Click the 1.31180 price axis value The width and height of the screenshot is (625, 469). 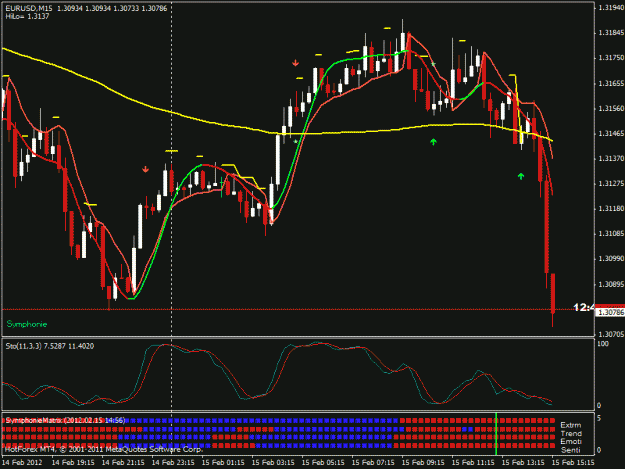coord(611,209)
